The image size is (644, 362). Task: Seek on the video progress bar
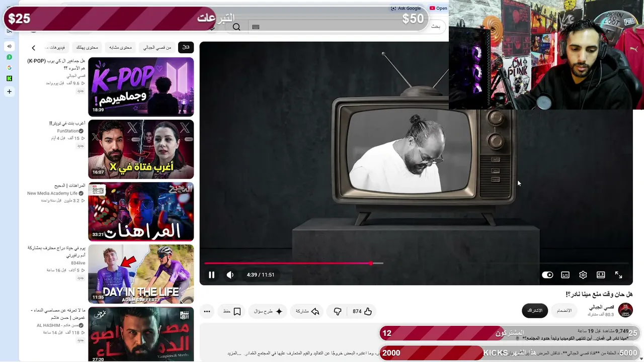click(416, 263)
